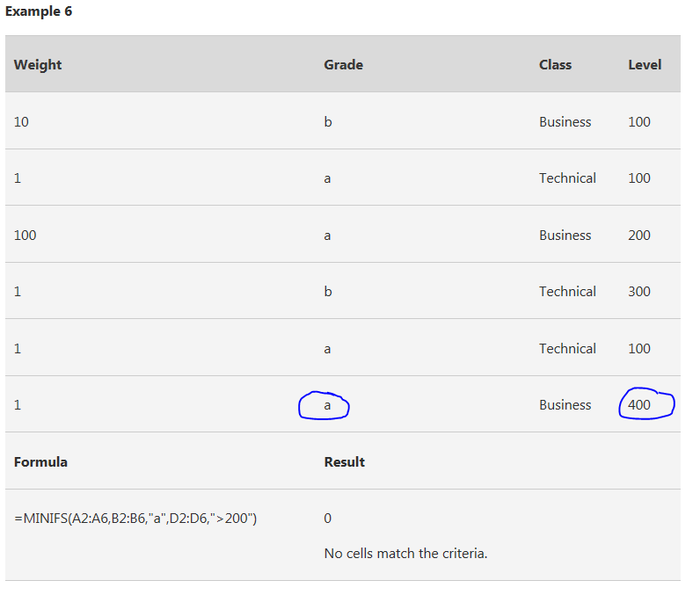Click the Example 6 heading
Screen dimensions: 700x595
click(x=39, y=11)
